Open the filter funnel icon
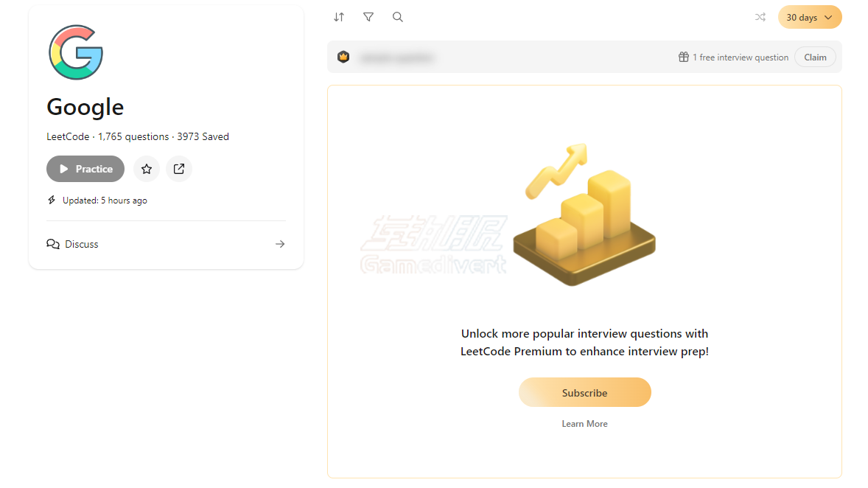The image size is (868, 488). 368,17
